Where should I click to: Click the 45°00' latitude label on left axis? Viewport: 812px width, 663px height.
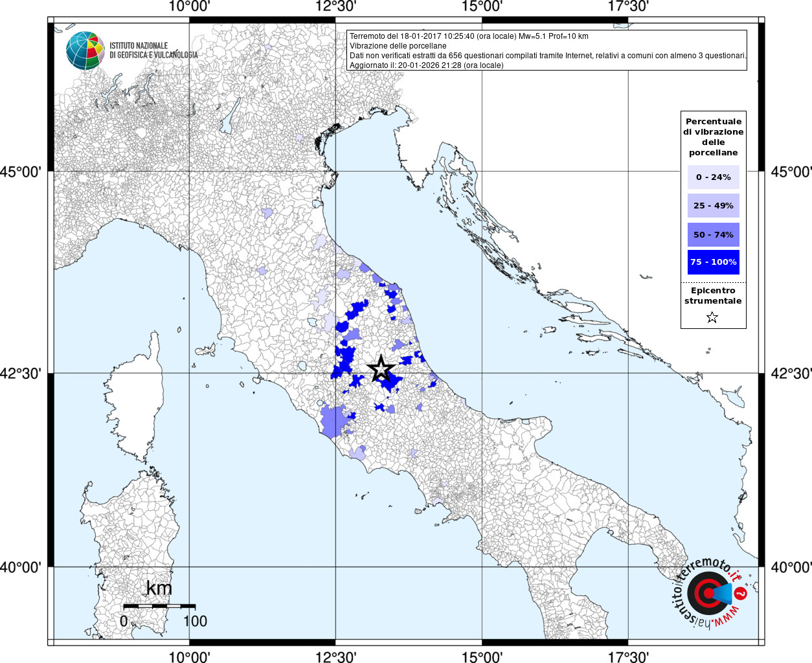coord(21,172)
